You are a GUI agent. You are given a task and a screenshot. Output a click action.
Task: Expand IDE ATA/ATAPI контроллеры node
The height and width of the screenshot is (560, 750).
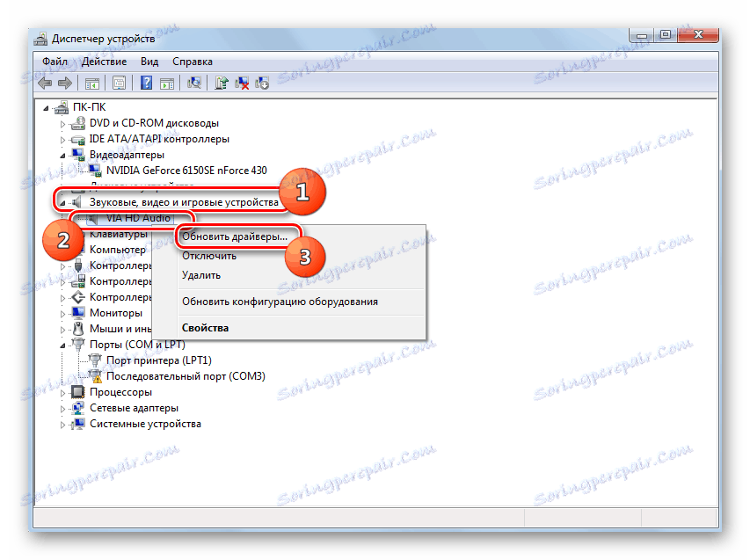[62, 140]
